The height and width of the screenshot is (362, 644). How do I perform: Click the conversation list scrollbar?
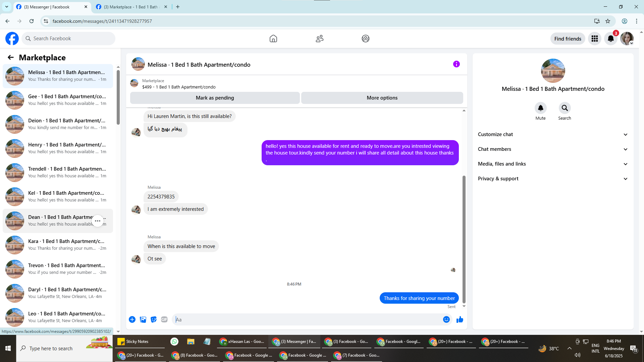coord(118,97)
